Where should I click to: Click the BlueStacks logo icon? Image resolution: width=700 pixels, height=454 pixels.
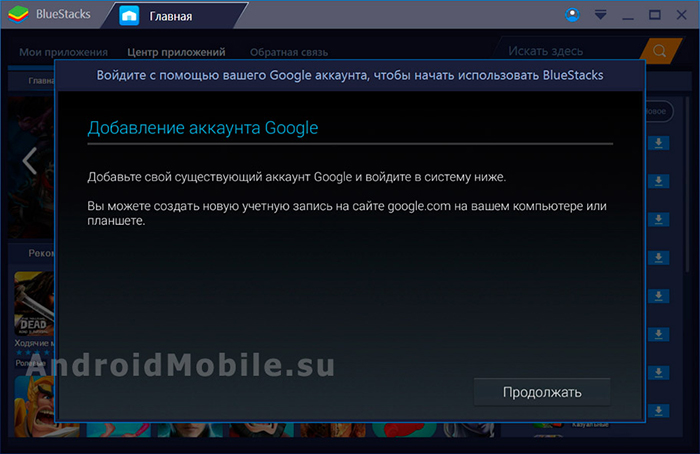18,14
